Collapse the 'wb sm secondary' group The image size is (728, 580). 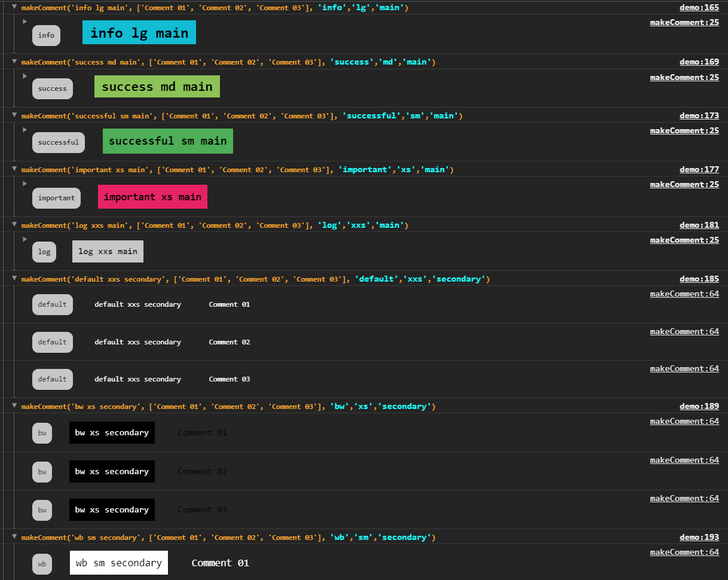point(14,536)
